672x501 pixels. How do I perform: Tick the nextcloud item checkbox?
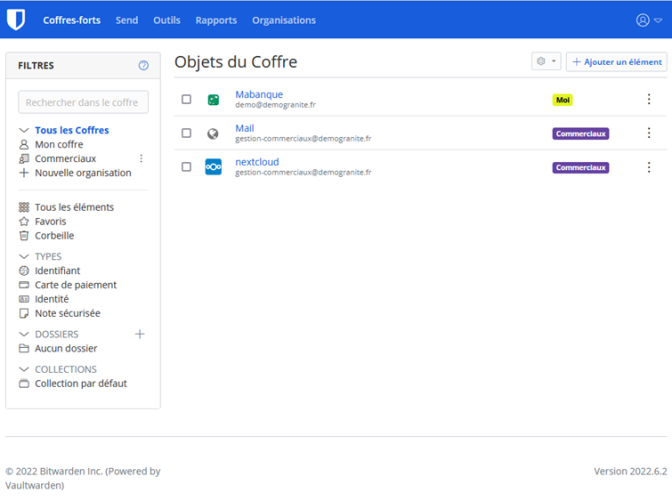click(186, 167)
